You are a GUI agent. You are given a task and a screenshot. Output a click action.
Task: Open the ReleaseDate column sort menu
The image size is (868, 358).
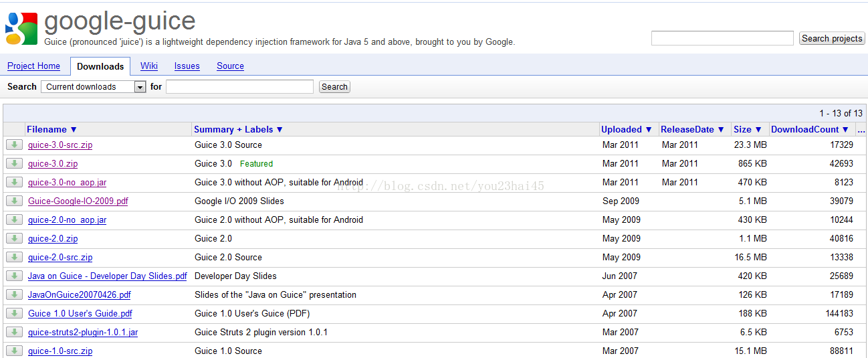[x=693, y=130]
